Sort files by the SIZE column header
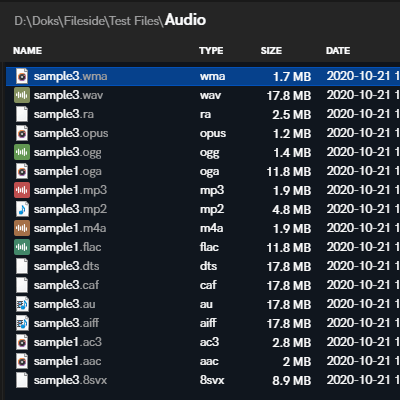Image resolution: width=400 pixels, height=400 pixels. (271, 51)
